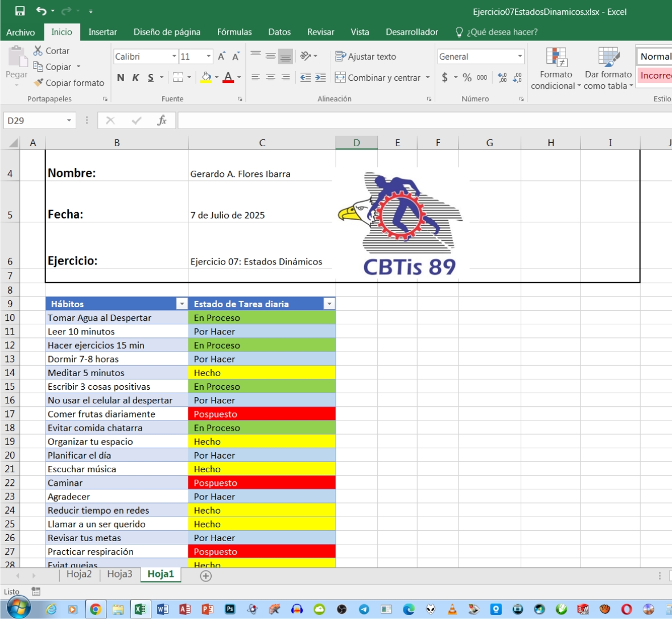672x619 pixels.
Task: Increase font size with the larger A icon
Action: point(221,56)
